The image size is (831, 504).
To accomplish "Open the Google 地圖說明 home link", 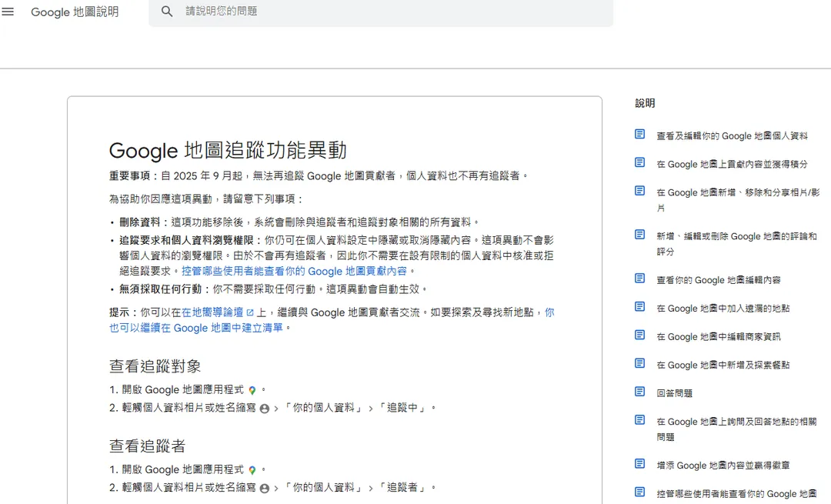I will click(75, 12).
